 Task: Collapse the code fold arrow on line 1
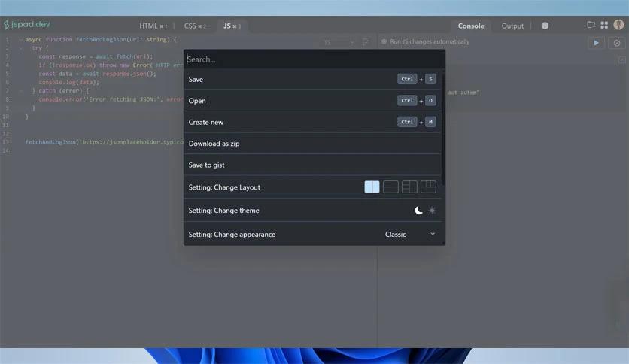click(x=20, y=39)
